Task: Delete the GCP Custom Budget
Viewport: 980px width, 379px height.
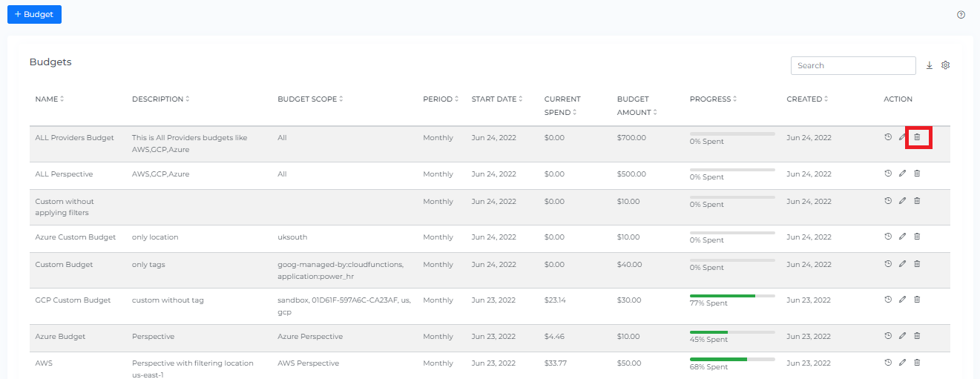Action: coord(917,300)
